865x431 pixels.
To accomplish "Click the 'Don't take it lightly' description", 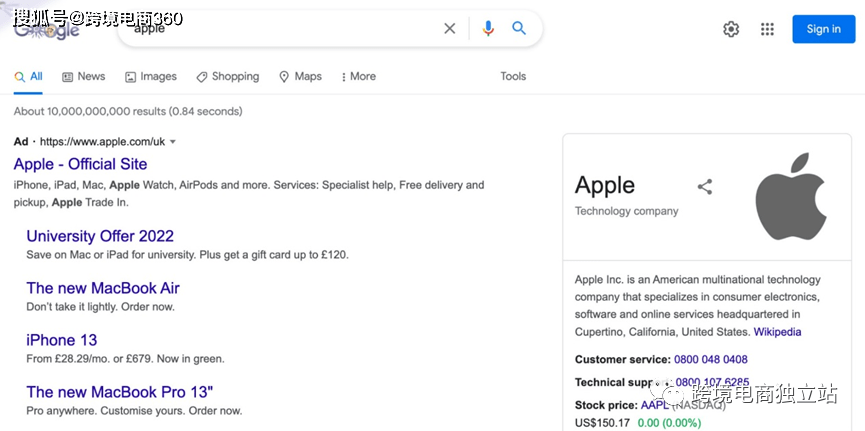I will 100,307.
